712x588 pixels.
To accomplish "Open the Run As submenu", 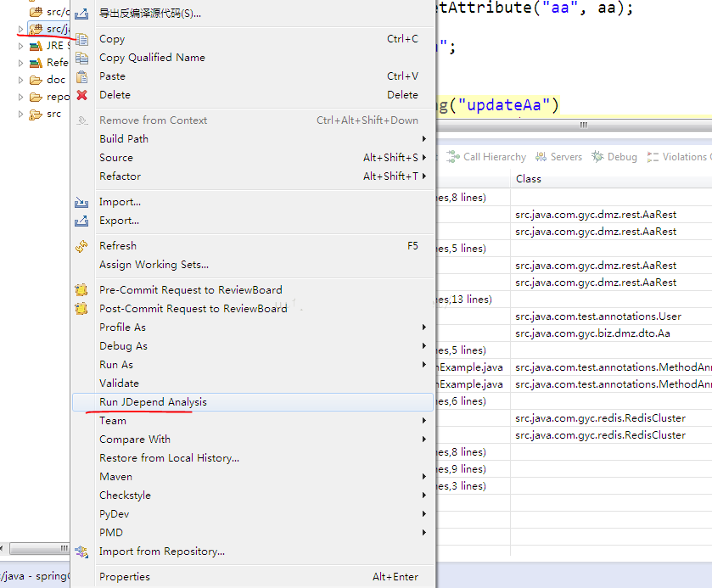I will pyautogui.click(x=253, y=365).
